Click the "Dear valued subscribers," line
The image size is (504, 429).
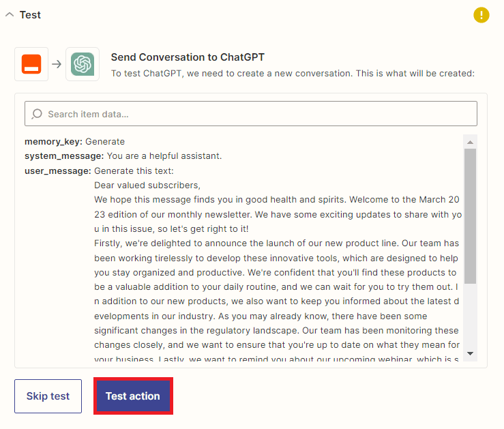(147, 185)
